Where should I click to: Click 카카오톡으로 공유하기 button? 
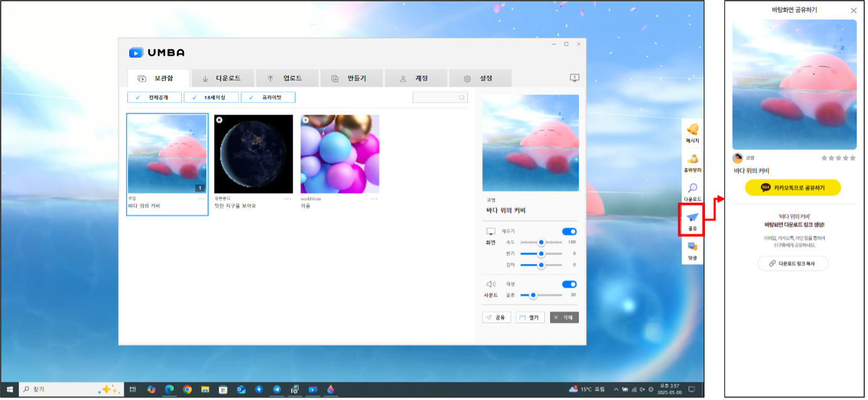(793, 187)
